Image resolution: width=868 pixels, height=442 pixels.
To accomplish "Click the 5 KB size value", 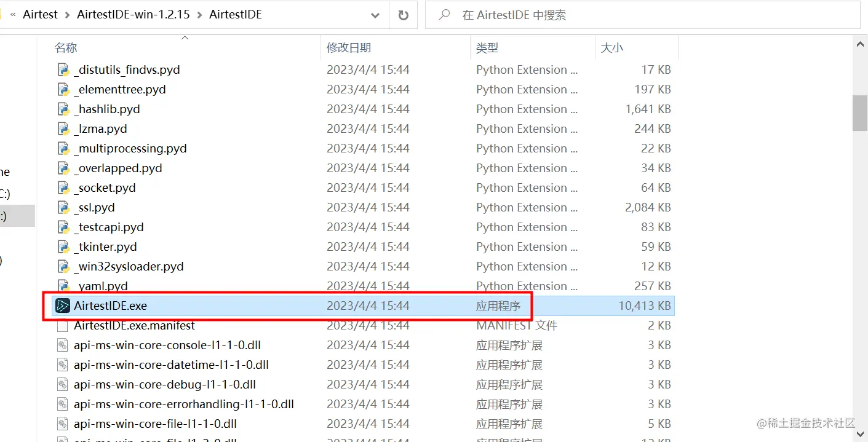I will 659,424.
